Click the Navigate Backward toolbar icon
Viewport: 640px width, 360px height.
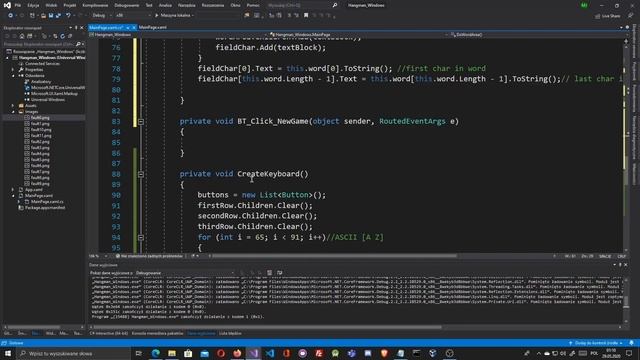(x=10, y=16)
